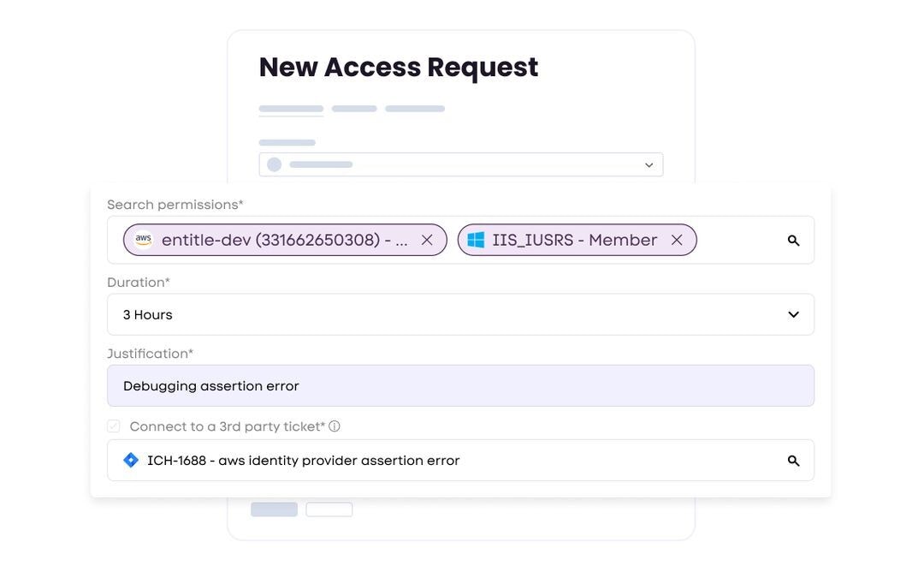Select the ICH-1688 ticket field
Screen dimensions: 924x572
point(445,461)
